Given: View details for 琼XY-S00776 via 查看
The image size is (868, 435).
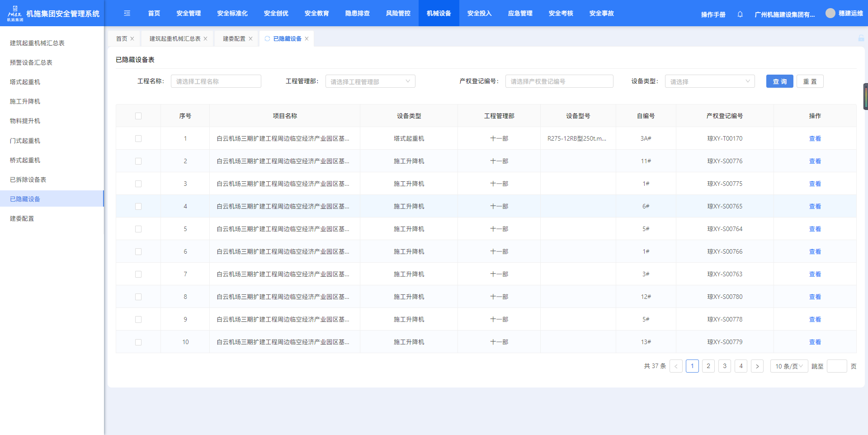Looking at the screenshot, I should pos(815,161).
